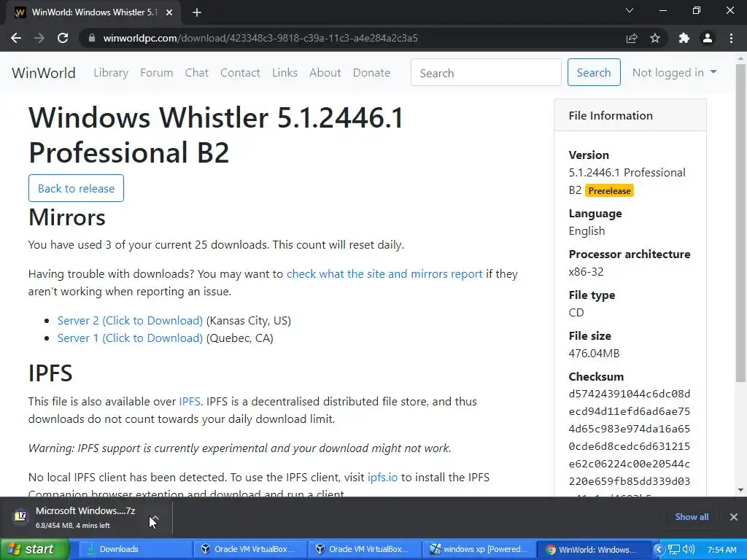
Task: Bookmark this page with the star
Action: click(x=655, y=38)
